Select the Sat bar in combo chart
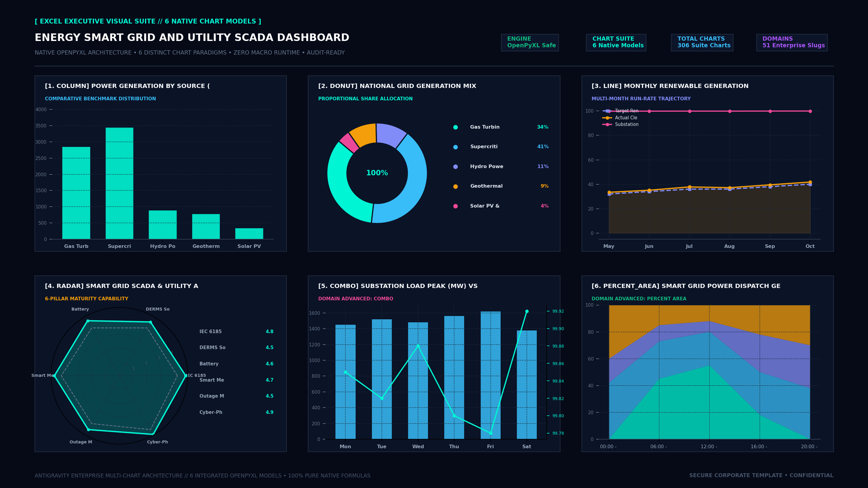 pyautogui.click(x=527, y=385)
